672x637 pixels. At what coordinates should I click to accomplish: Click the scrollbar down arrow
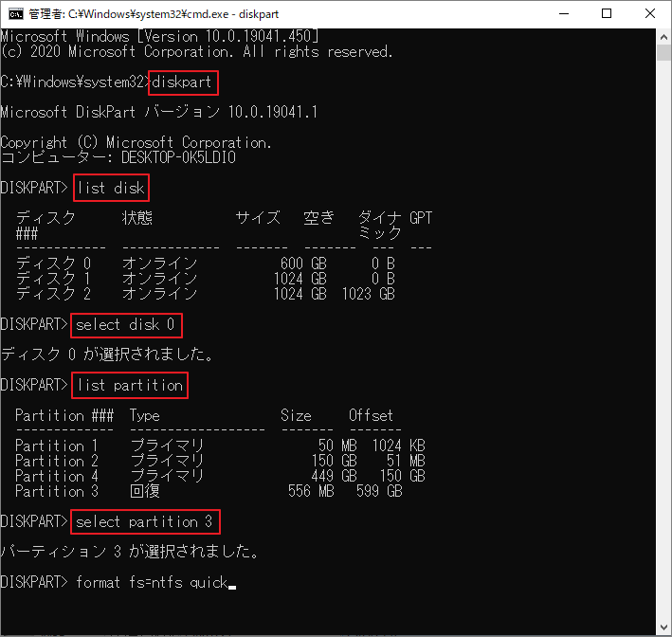[663, 628]
